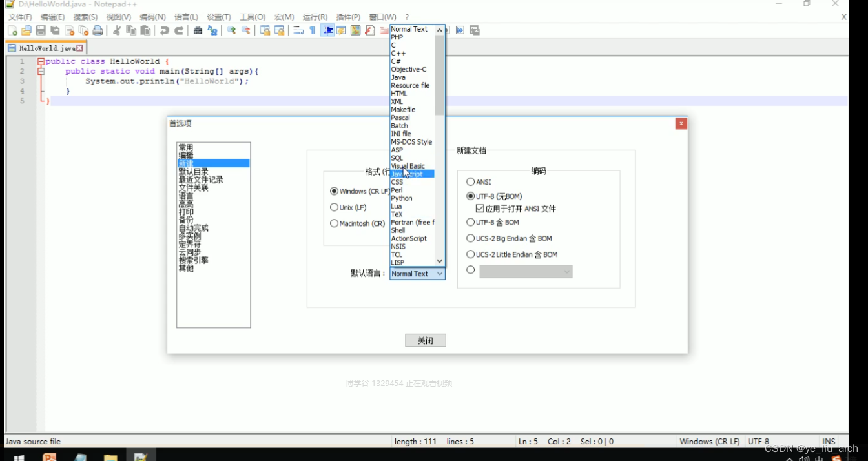Choose UCS-2 Big Endian 含 BOM encoding
The height and width of the screenshot is (461, 868).
coord(470,238)
